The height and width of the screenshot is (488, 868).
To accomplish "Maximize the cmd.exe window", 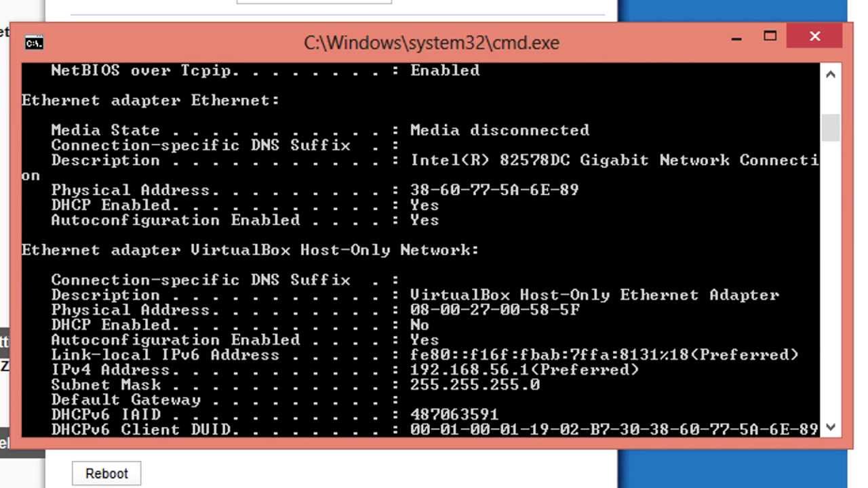I will (x=770, y=37).
